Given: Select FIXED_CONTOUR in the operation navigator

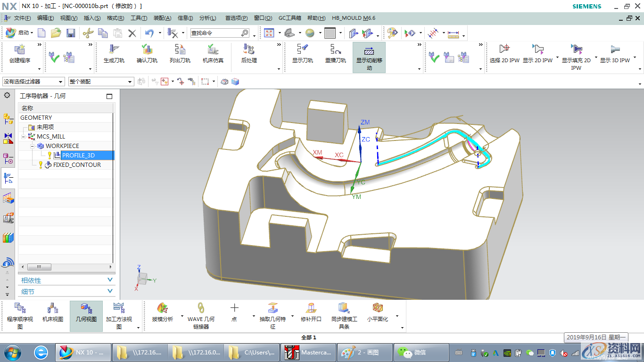Looking at the screenshot, I should [x=76, y=165].
